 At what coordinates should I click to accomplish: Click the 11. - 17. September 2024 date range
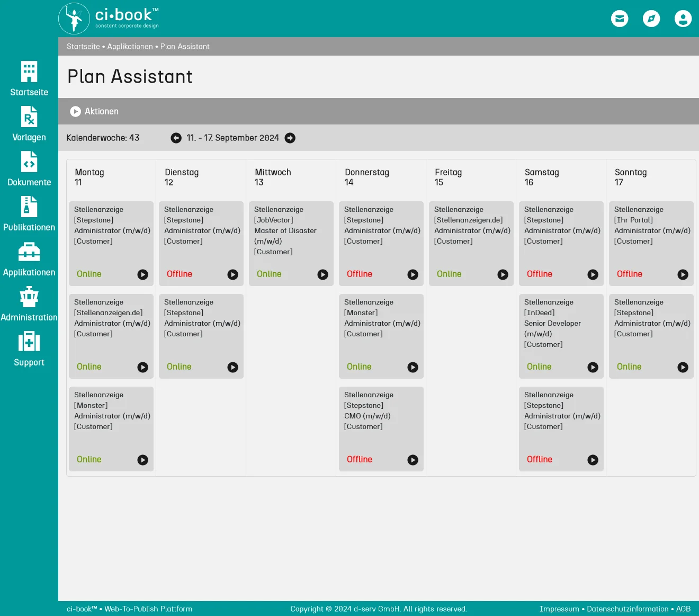[x=232, y=138]
